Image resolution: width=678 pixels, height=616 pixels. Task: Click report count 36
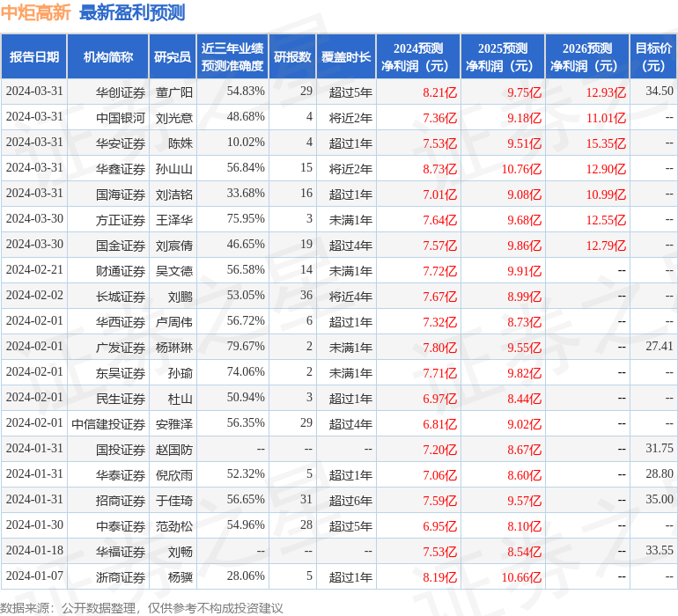[306, 296]
